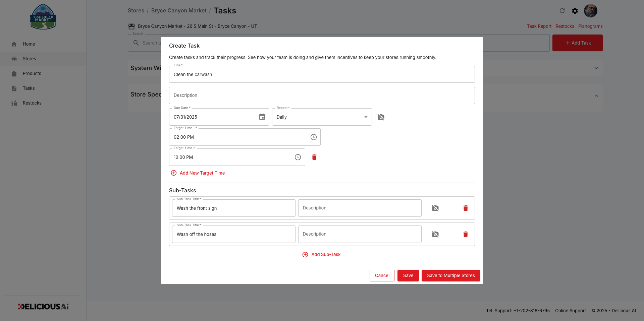Click the Stores icon in the sidebar
This screenshot has width=644, height=321.
tap(14, 59)
